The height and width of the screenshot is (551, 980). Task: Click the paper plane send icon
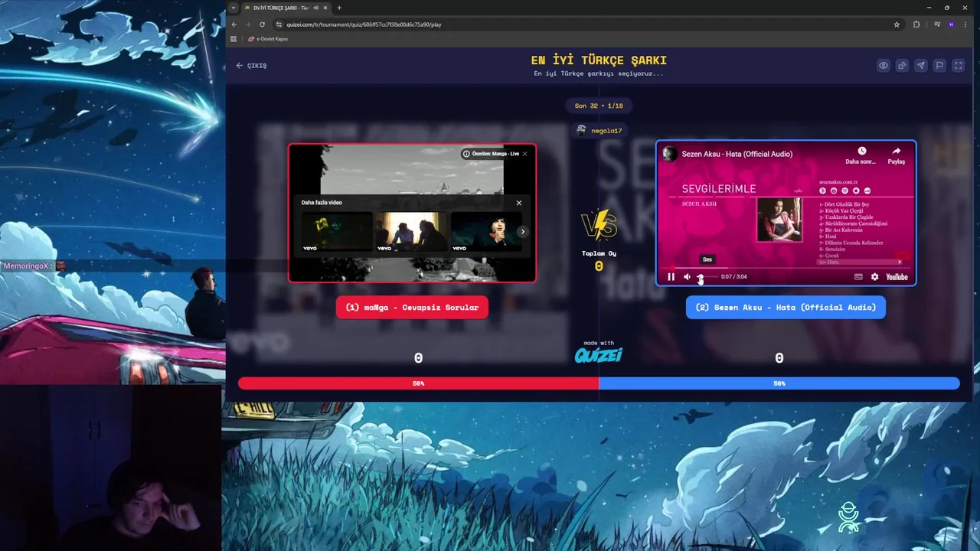(x=921, y=66)
